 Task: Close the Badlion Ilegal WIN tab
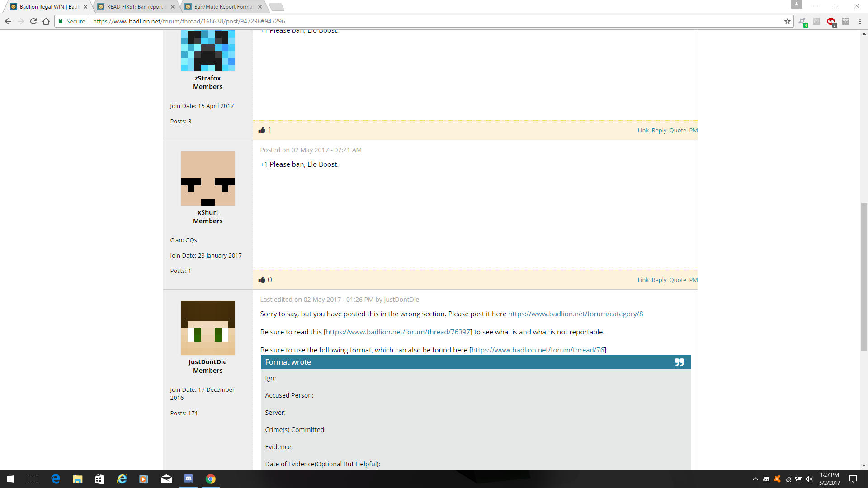pyautogui.click(x=85, y=7)
